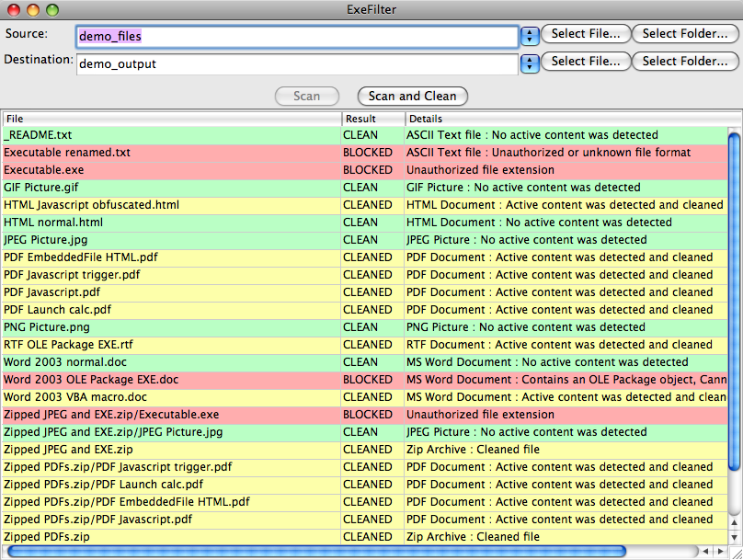Select the _README.txt row
The width and height of the screenshot is (743, 560).
click(365, 135)
